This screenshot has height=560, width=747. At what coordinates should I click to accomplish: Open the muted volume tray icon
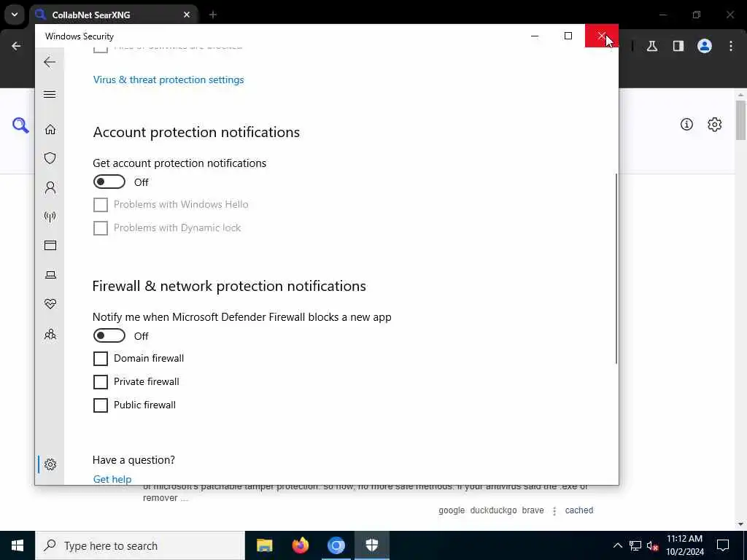pyautogui.click(x=653, y=545)
